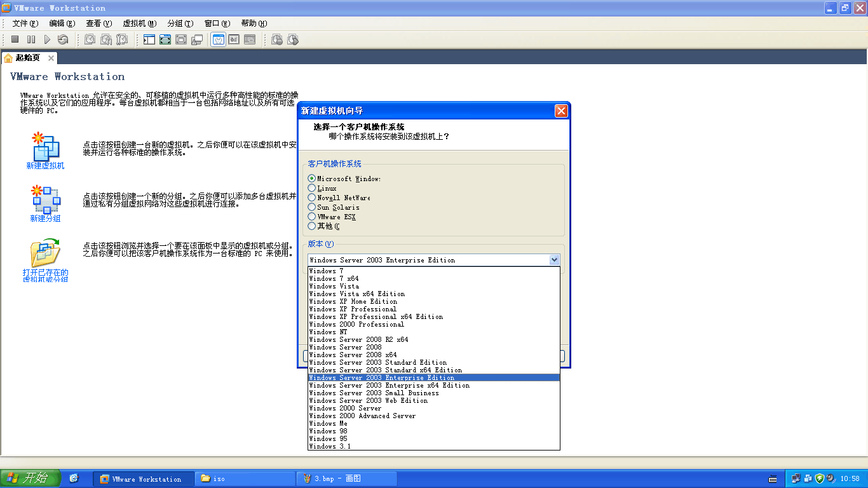Click the 开始 Start button
Screen dimensions: 868x488
30,478
